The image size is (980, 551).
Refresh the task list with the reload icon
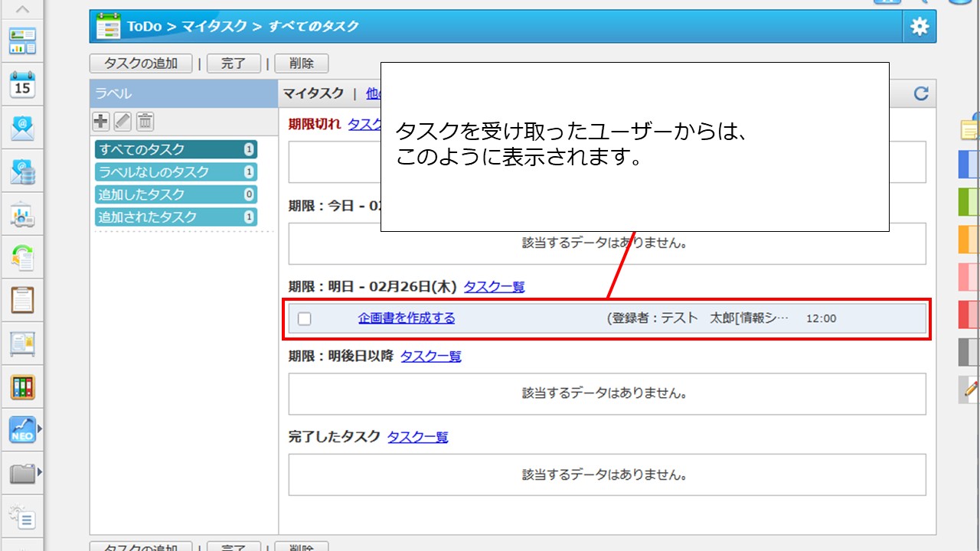921,93
